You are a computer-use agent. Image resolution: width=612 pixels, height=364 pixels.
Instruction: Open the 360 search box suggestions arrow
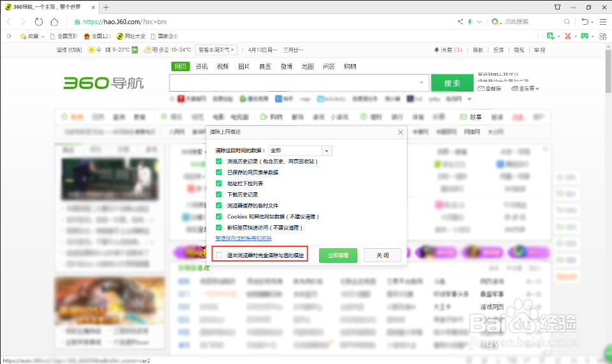[422, 83]
